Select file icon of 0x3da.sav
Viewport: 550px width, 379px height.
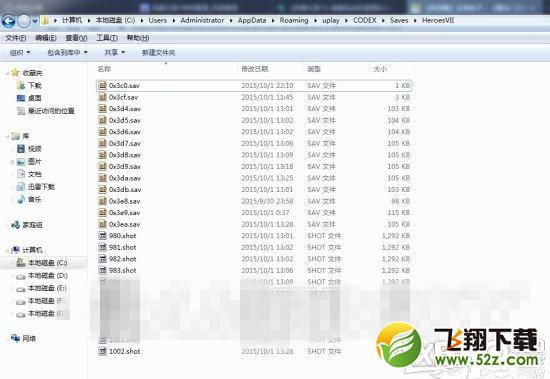pyautogui.click(x=102, y=178)
